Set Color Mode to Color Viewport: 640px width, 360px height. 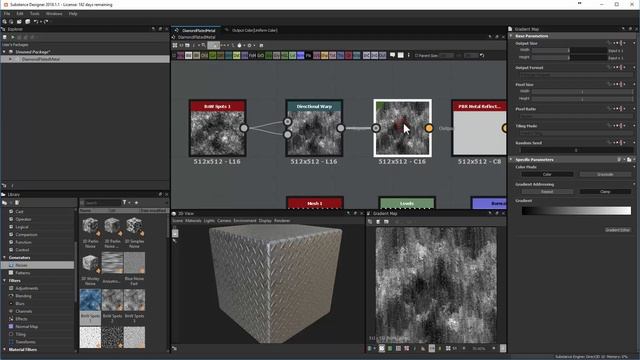click(547, 174)
